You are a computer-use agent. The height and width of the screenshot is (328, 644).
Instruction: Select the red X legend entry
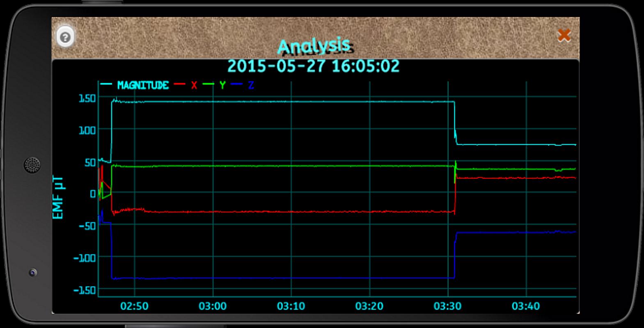[186, 85]
